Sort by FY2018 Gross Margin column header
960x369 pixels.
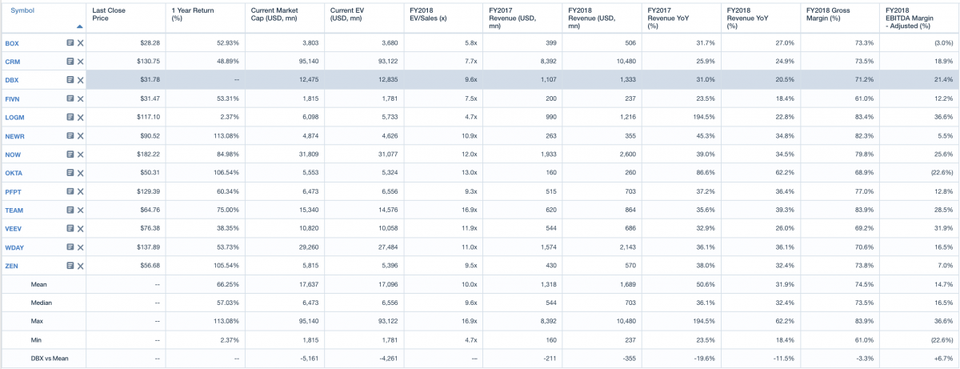[827, 15]
